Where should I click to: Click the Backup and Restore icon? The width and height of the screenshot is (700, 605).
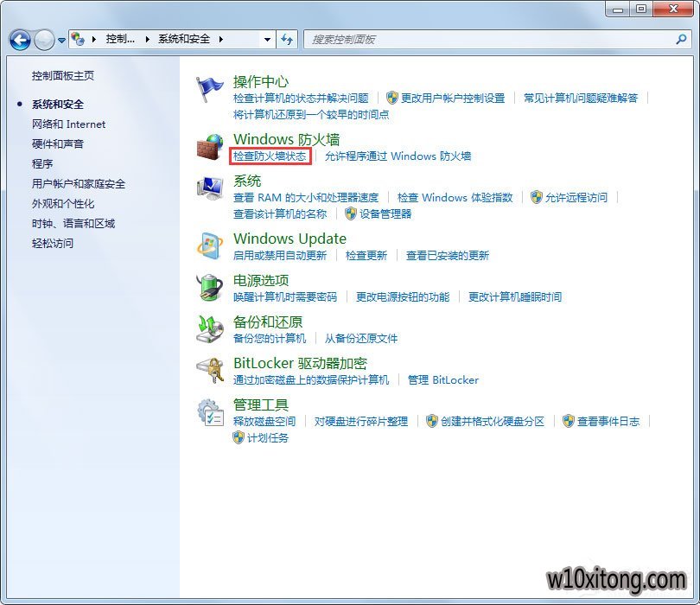click(209, 328)
